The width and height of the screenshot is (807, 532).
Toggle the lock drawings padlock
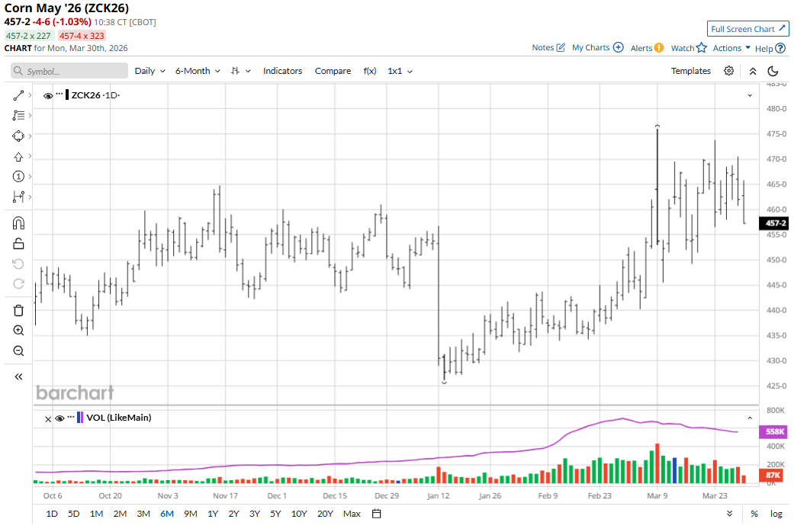[18, 243]
